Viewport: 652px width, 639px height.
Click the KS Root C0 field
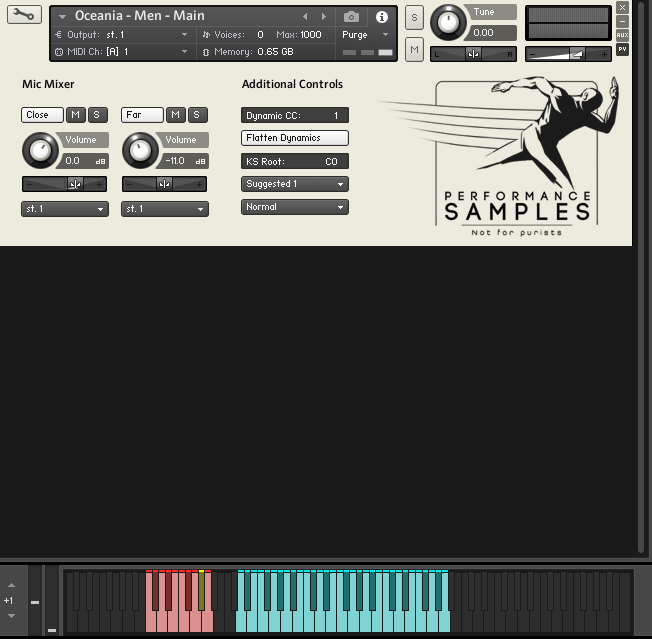(x=295, y=161)
